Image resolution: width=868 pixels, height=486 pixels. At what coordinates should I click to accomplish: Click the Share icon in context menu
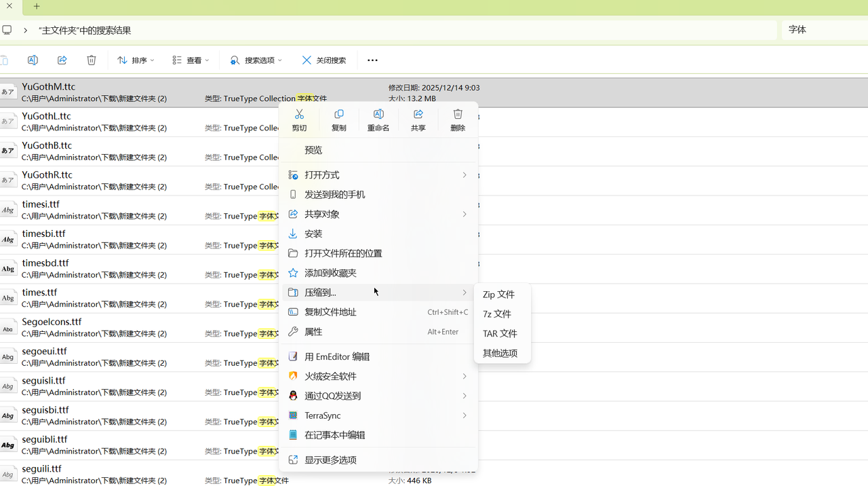[418, 114]
